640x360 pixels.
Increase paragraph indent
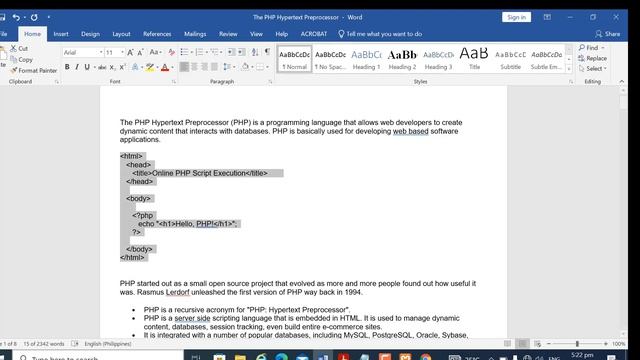coord(242,52)
